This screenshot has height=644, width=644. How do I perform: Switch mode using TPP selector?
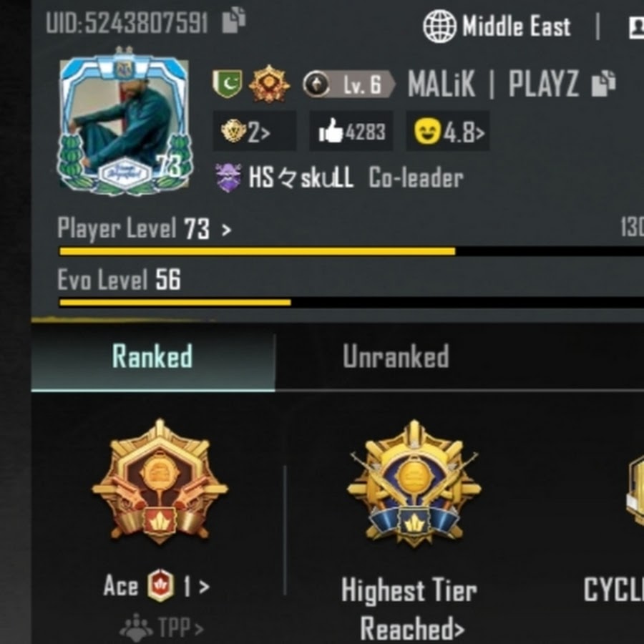pyautogui.click(x=162, y=628)
